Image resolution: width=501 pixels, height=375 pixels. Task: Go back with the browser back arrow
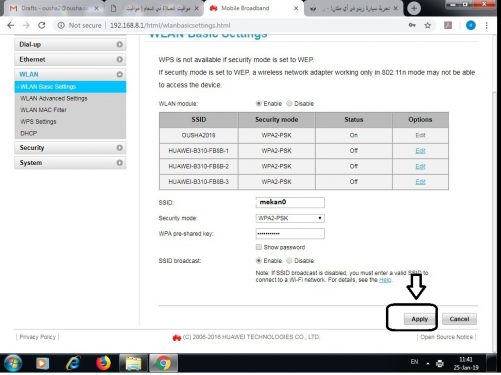click(x=11, y=25)
